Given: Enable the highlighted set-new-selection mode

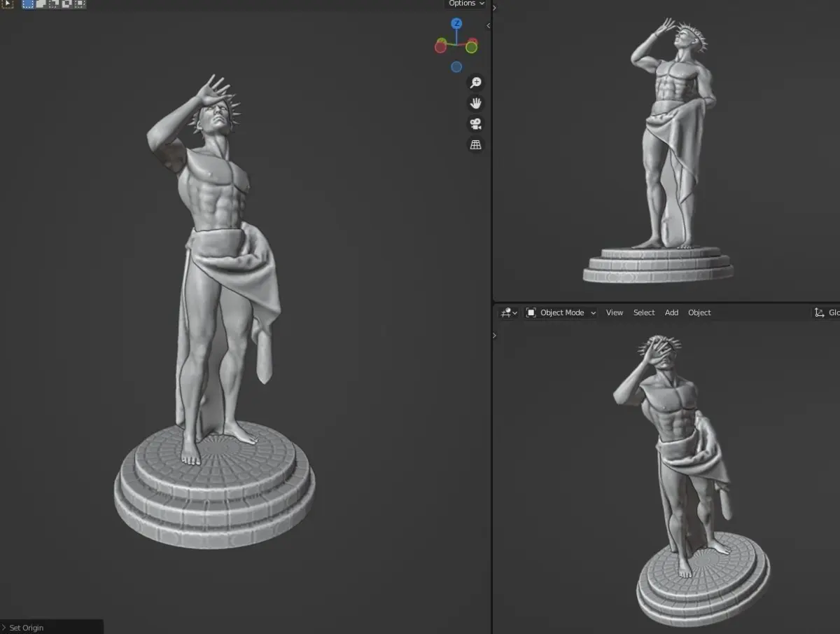Looking at the screenshot, I should point(28,4).
